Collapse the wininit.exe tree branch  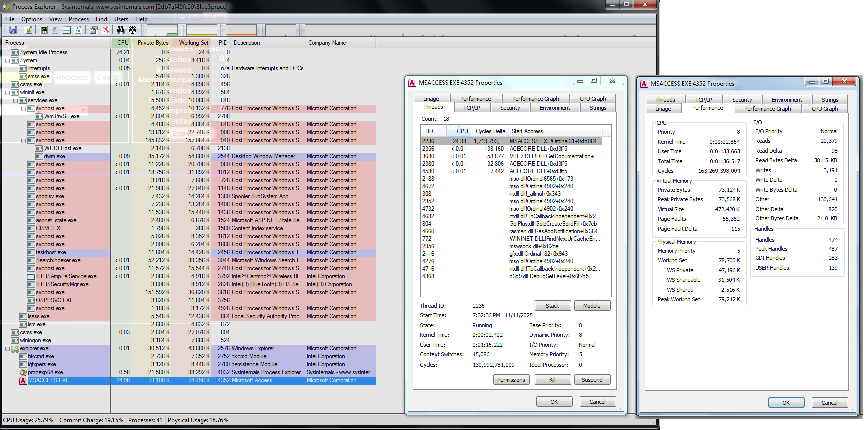[x=7, y=93]
